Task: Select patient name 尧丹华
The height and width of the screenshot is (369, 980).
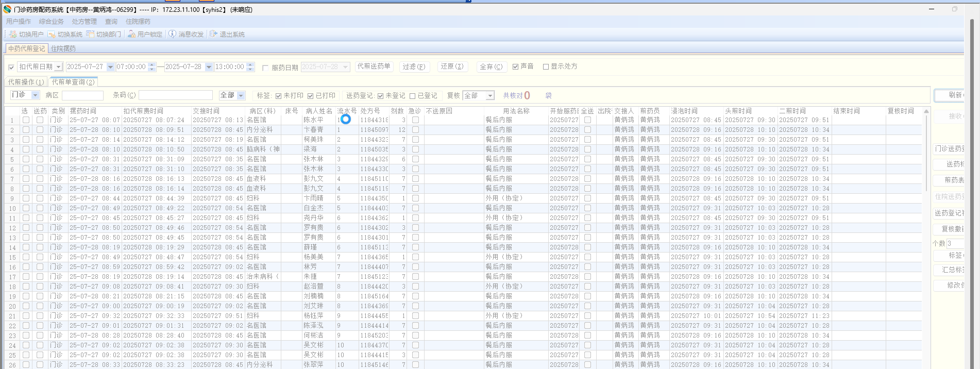Action: (313, 218)
